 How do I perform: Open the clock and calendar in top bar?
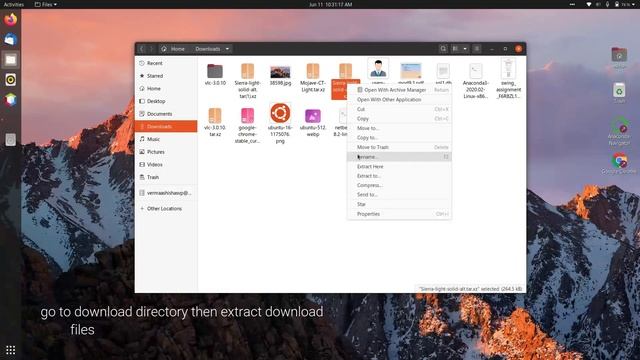[331, 4]
